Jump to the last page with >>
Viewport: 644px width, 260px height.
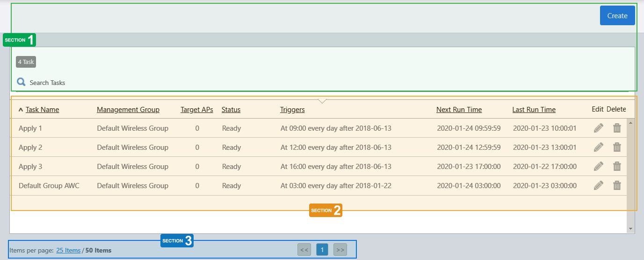pyautogui.click(x=340, y=250)
